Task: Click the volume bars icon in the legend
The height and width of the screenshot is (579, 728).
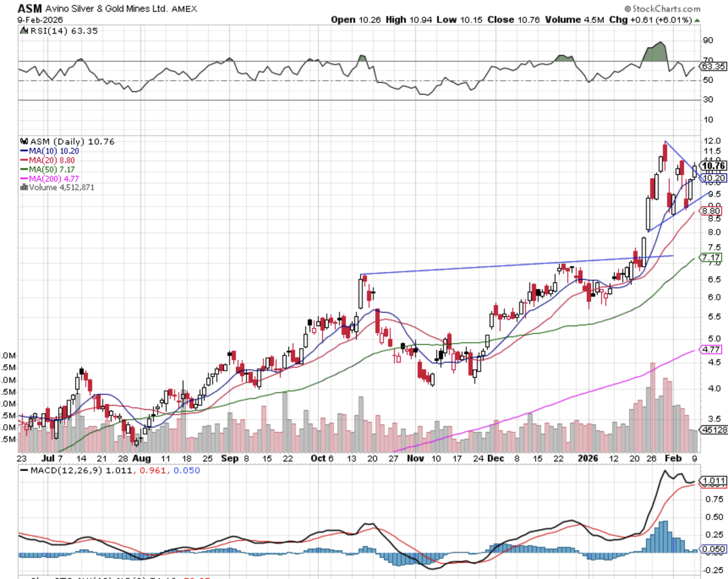Action: pos(24,187)
